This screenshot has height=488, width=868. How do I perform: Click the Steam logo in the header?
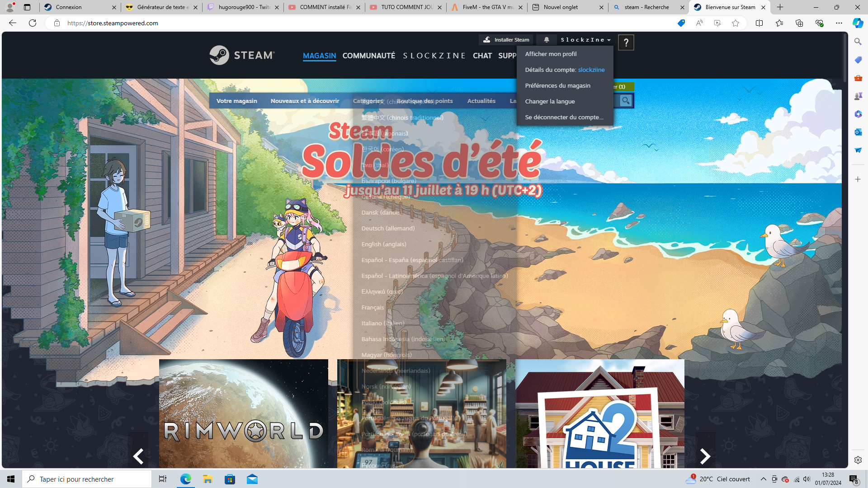tap(242, 55)
